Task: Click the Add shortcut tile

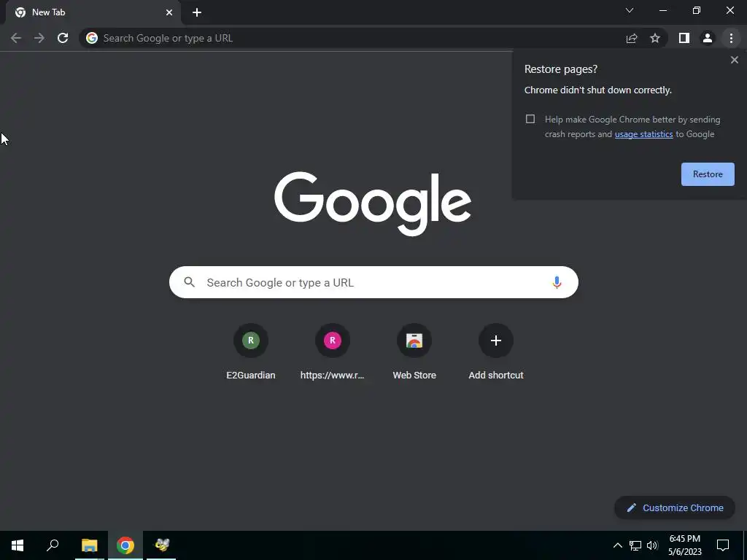Action: click(x=496, y=351)
